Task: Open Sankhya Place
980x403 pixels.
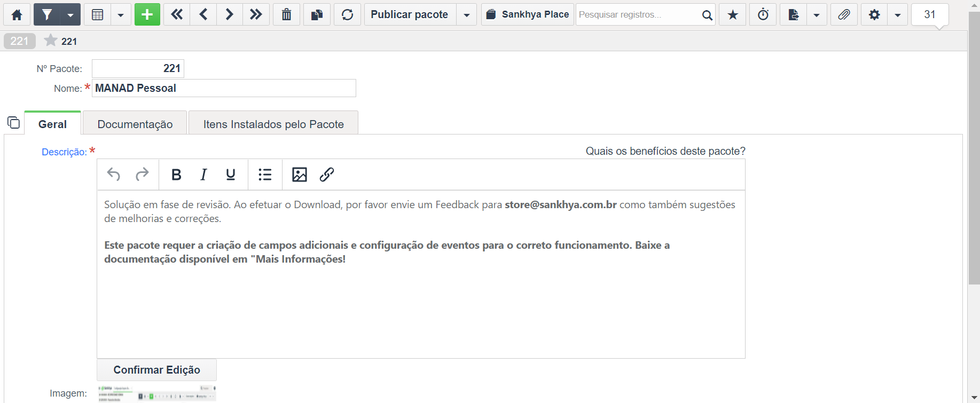Action: [x=528, y=14]
